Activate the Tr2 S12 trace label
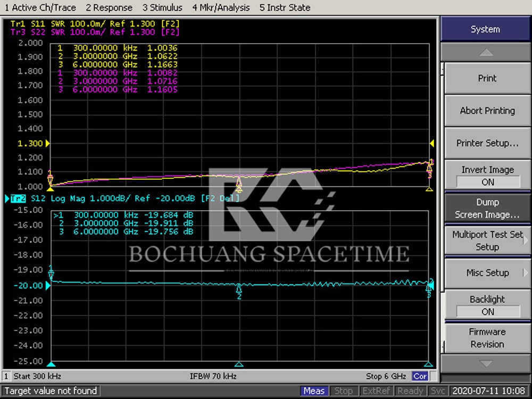The width and height of the screenshot is (532, 399). tap(19, 198)
